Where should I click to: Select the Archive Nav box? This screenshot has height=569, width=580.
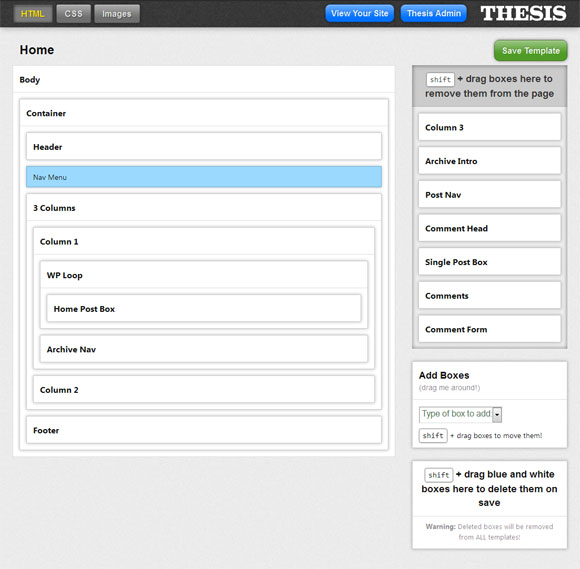tap(203, 349)
